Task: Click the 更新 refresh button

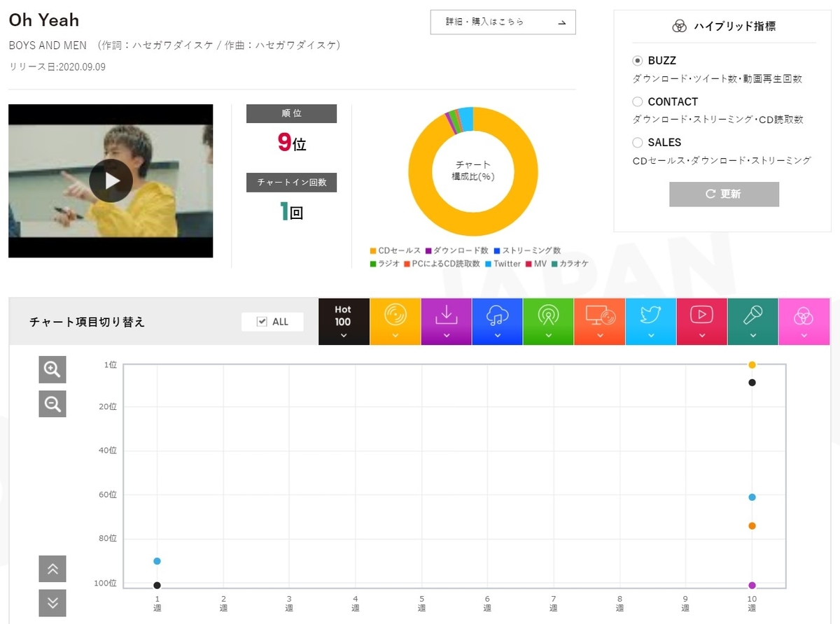Action: point(724,194)
